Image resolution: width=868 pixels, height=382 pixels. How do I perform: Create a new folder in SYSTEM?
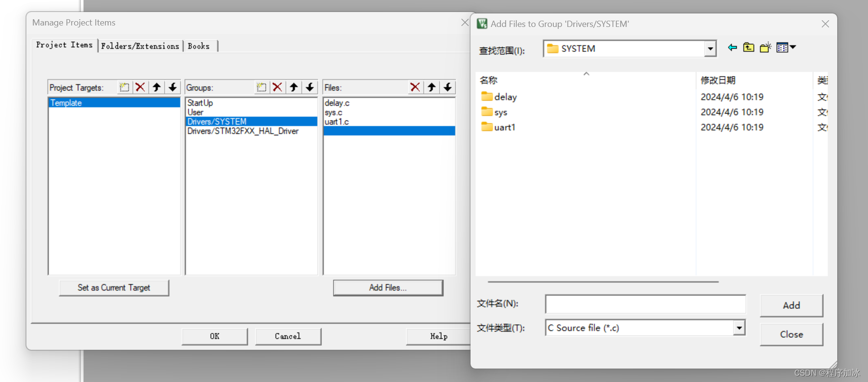coord(765,47)
